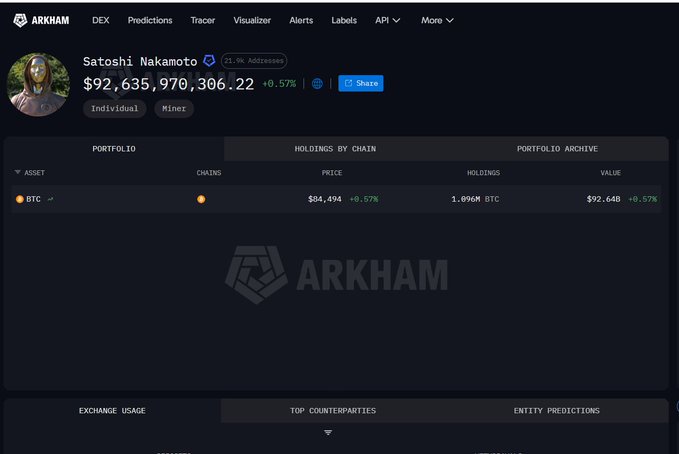Image resolution: width=679 pixels, height=454 pixels.
Task: Sort by the Value column header
Action: pos(611,173)
